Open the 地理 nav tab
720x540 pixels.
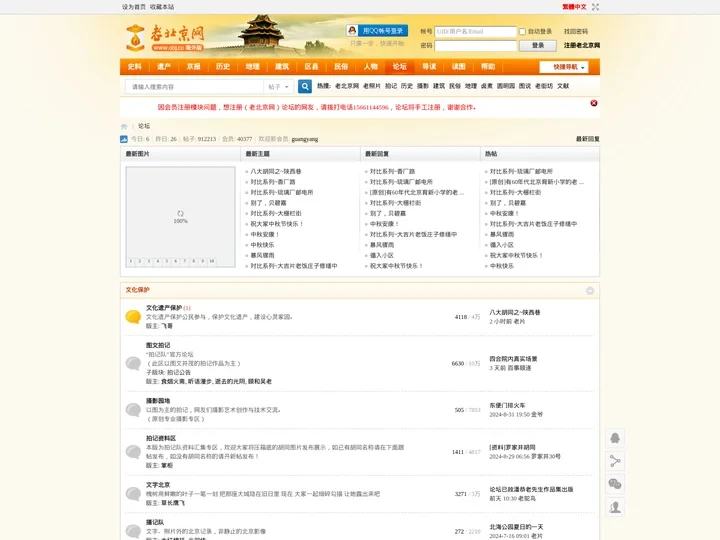pyautogui.click(x=253, y=67)
